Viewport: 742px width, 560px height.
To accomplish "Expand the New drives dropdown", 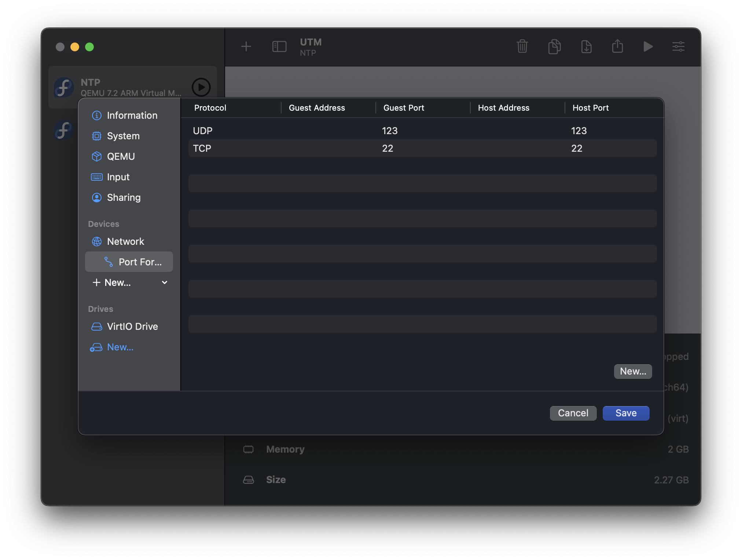I will [x=120, y=346].
